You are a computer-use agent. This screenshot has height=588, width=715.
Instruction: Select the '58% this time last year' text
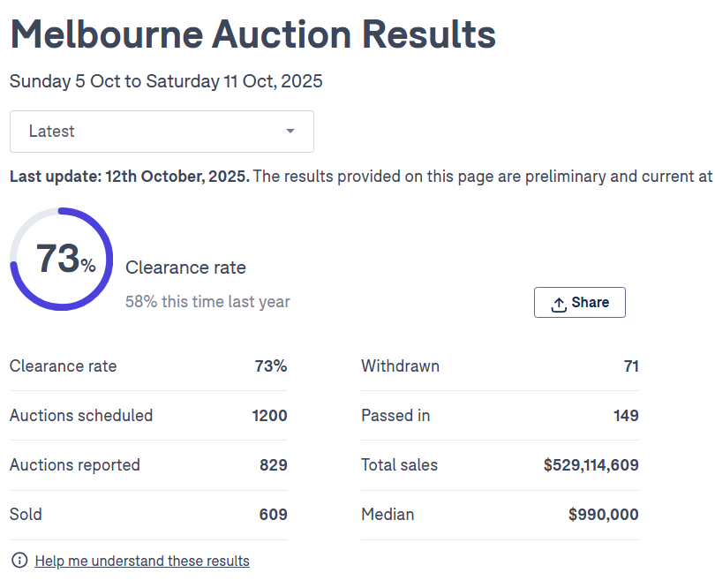[207, 302]
